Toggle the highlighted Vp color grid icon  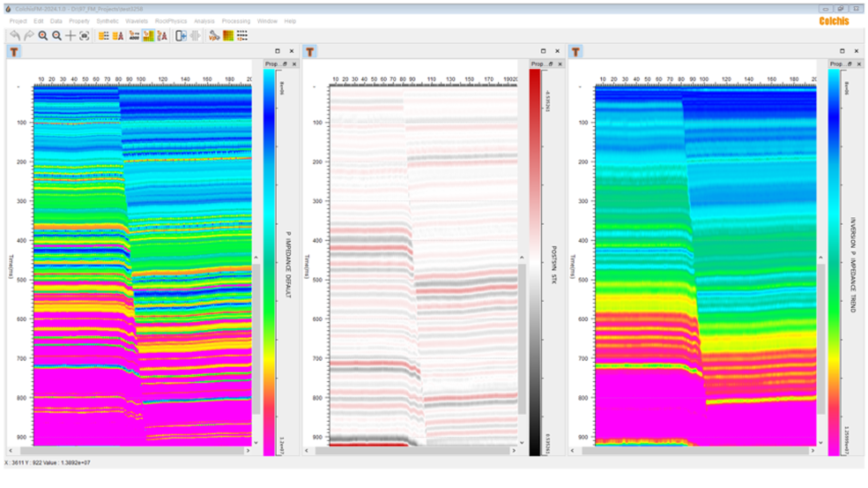[148, 35]
